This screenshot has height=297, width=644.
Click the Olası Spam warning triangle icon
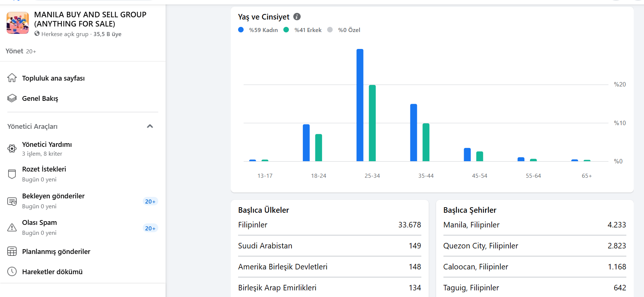[12, 228]
